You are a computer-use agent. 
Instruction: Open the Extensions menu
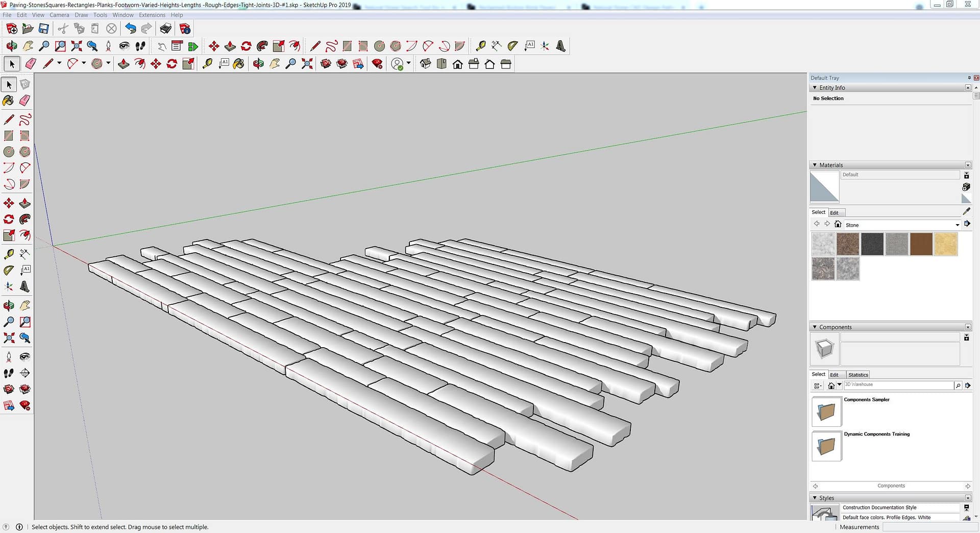pos(152,15)
